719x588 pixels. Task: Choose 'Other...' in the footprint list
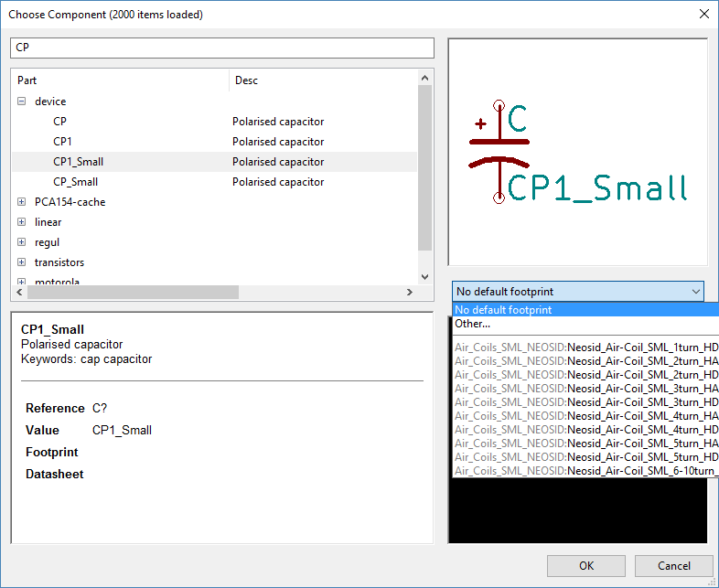(x=473, y=324)
